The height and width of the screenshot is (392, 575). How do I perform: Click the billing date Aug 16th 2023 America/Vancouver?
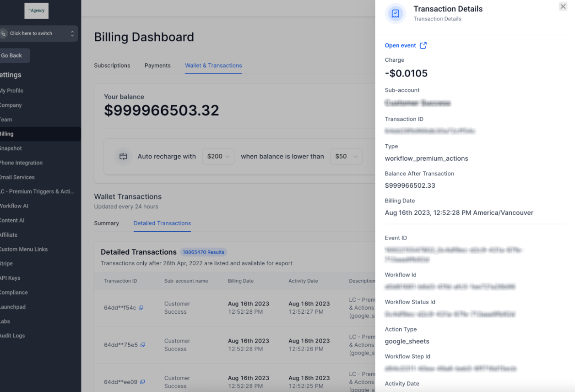click(x=459, y=212)
